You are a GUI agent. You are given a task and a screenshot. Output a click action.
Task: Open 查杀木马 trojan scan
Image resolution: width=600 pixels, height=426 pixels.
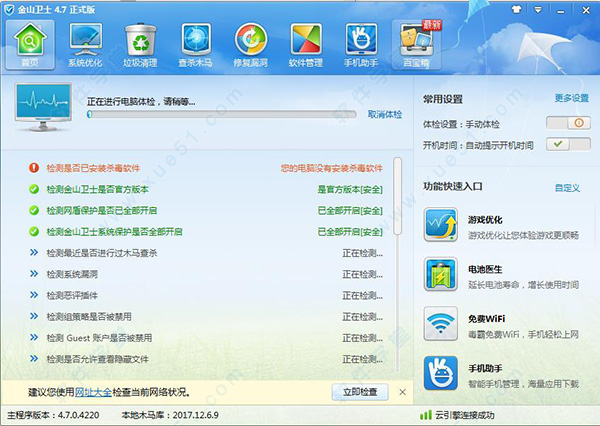tap(196, 45)
